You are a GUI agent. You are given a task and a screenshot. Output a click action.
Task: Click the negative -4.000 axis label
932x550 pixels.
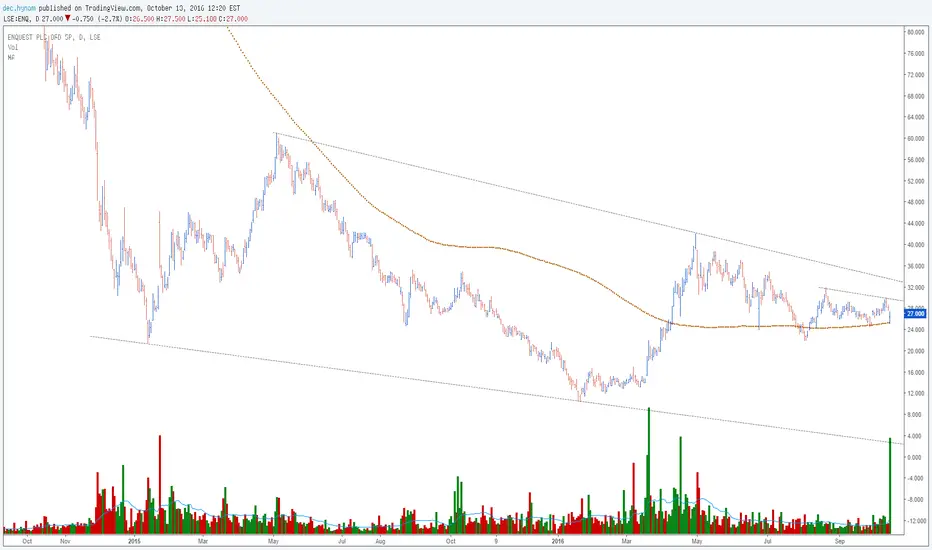pos(914,479)
